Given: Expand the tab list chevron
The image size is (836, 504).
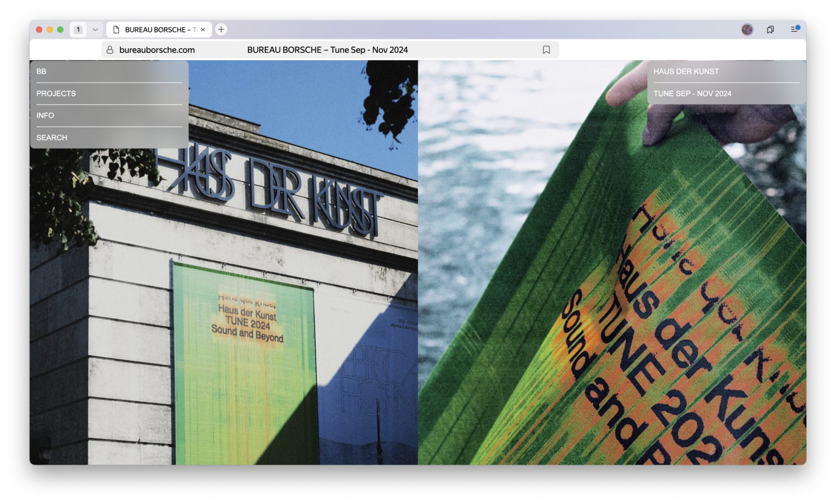Looking at the screenshot, I should point(95,30).
